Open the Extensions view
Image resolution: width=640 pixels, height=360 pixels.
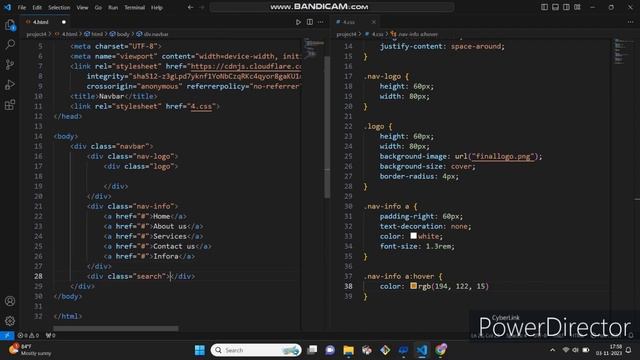(10, 104)
